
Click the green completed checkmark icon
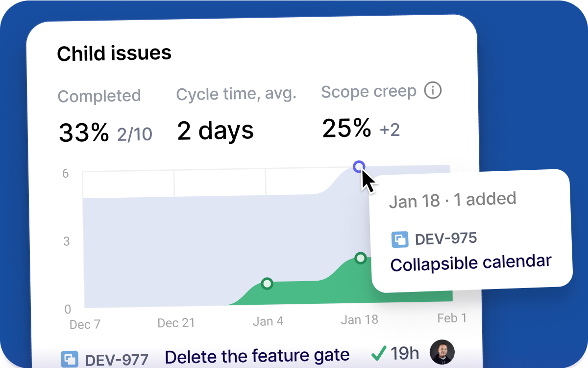(x=378, y=352)
